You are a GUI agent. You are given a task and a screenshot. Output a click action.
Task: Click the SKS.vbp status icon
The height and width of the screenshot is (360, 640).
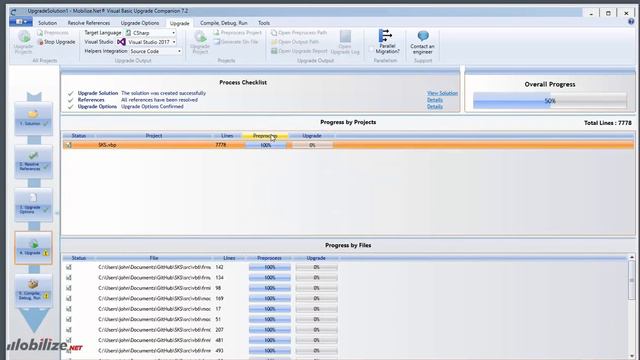coord(69,145)
